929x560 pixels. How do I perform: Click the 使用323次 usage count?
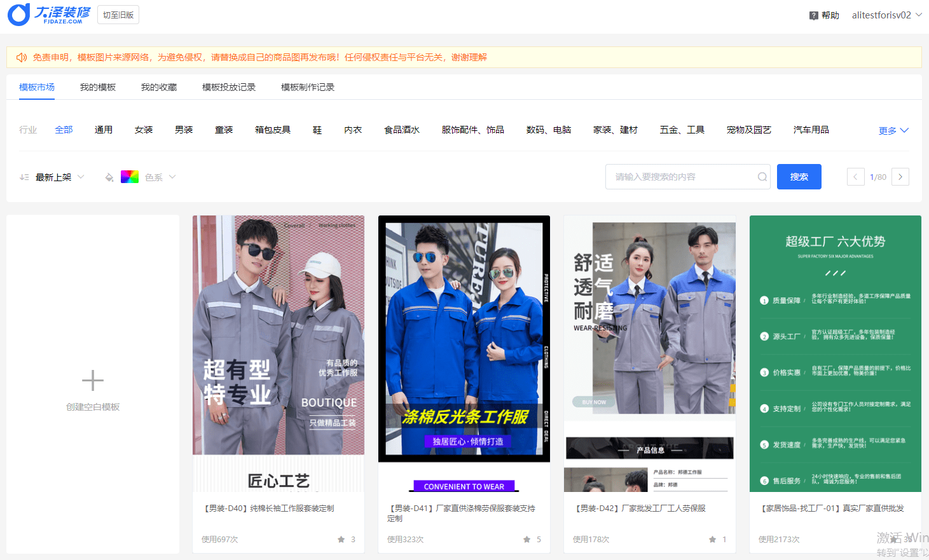coord(406,540)
